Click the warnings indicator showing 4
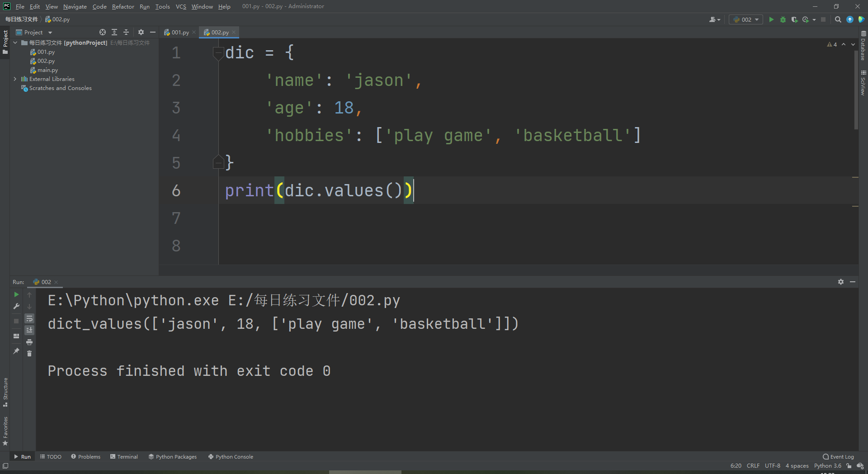 tap(832, 44)
